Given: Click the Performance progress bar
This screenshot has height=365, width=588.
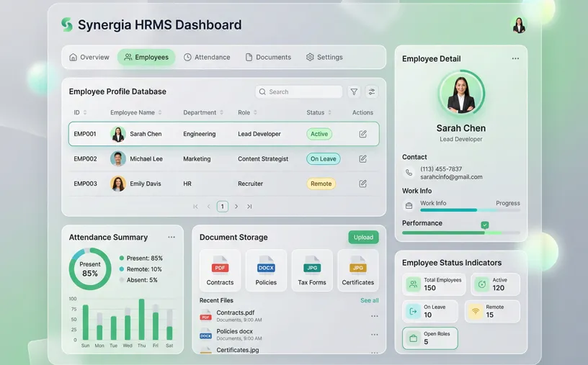Looking at the screenshot, I should tap(461, 233).
